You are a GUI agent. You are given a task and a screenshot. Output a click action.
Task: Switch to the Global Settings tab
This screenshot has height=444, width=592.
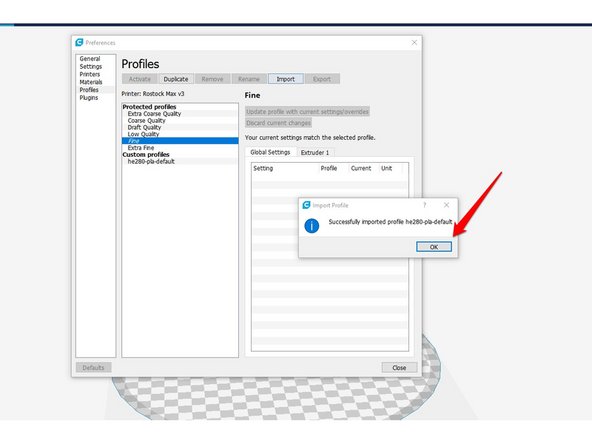click(x=270, y=152)
